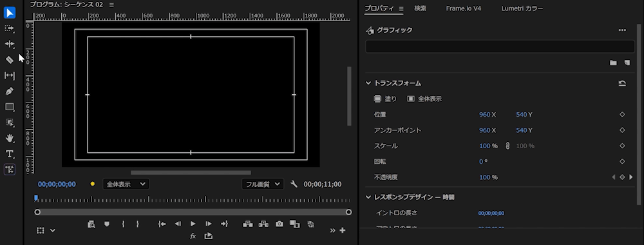Toggle the 位置 keyframe diamond

coord(622,115)
